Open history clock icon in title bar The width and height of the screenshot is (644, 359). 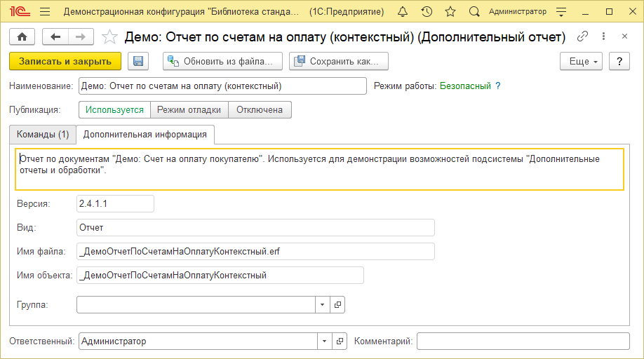(427, 11)
